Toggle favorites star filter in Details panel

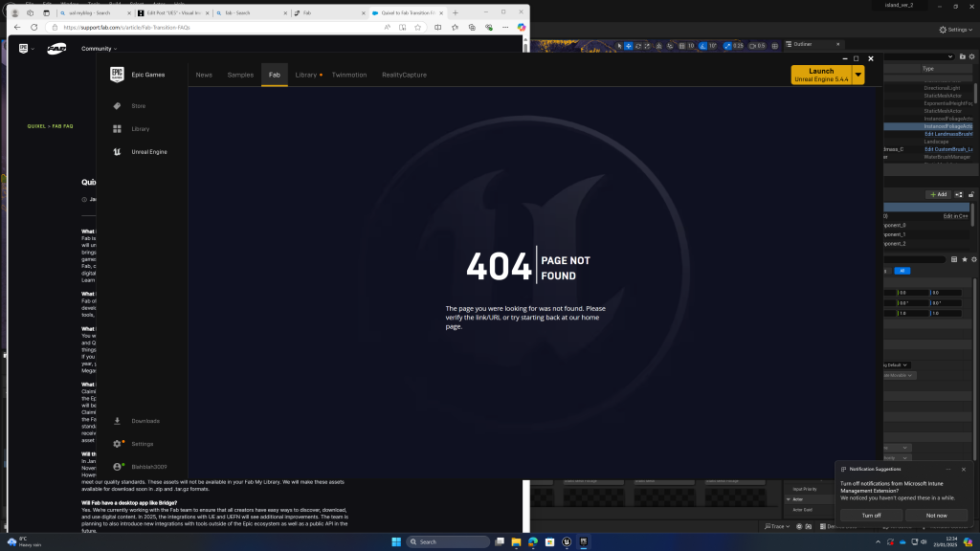[965, 260]
